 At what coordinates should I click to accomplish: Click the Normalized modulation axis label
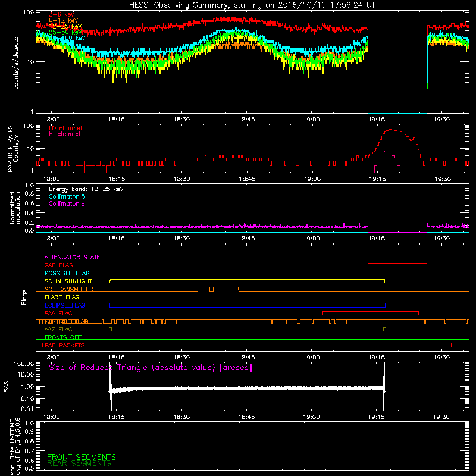(15, 208)
